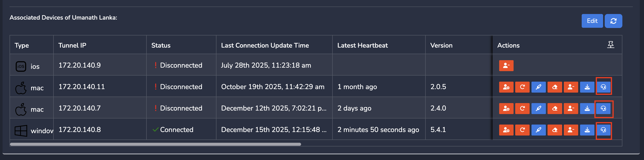Select the windows device row IP 172.20.140.8

(80, 130)
